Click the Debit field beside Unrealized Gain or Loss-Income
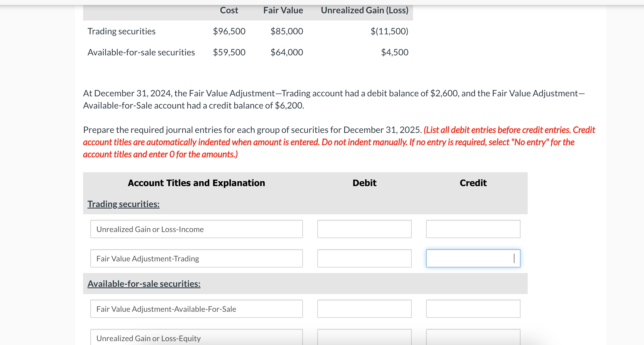 pyautogui.click(x=364, y=229)
